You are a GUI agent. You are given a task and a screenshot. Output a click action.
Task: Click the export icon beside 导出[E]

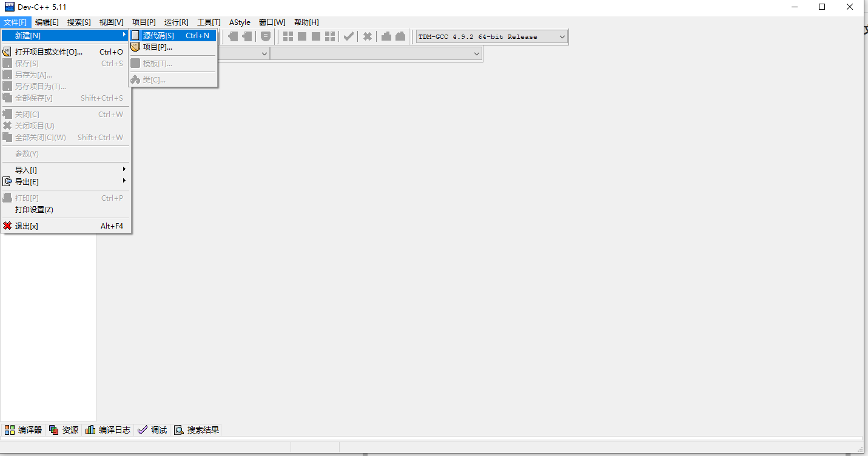(7, 181)
